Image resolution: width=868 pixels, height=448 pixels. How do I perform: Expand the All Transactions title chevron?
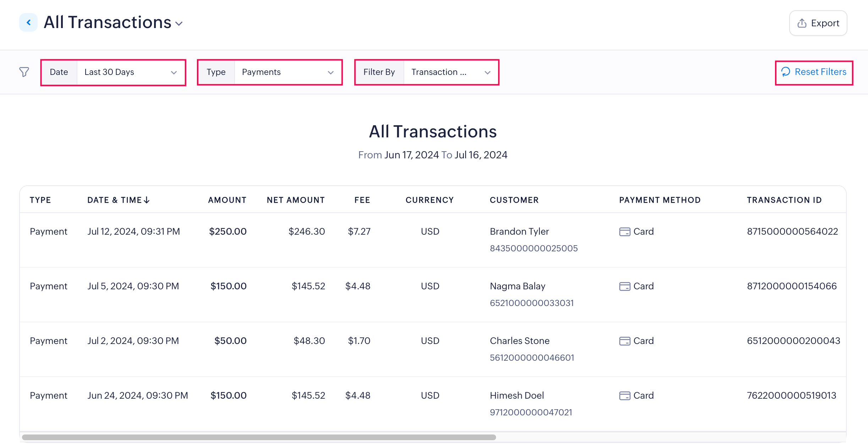[179, 24]
